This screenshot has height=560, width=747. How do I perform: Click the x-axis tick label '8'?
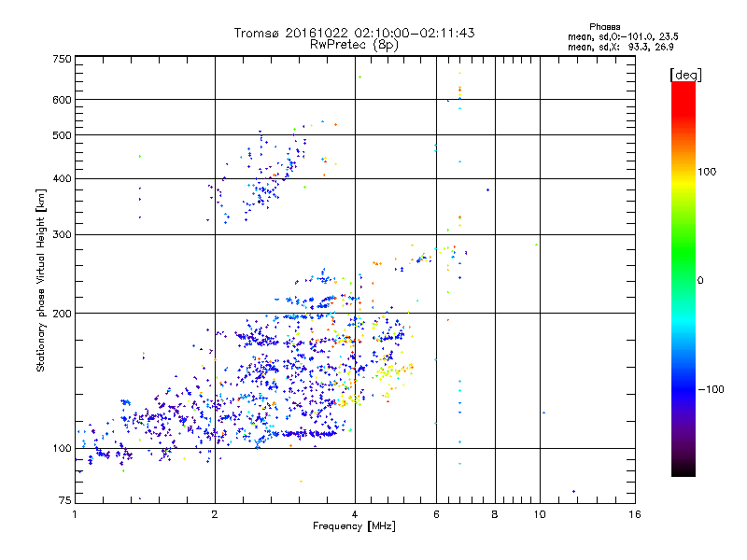pyautogui.click(x=495, y=514)
